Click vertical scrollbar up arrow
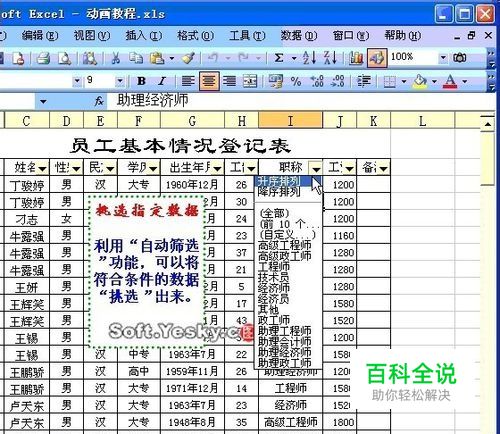Viewport: 500px width, 434px height. coord(488,124)
